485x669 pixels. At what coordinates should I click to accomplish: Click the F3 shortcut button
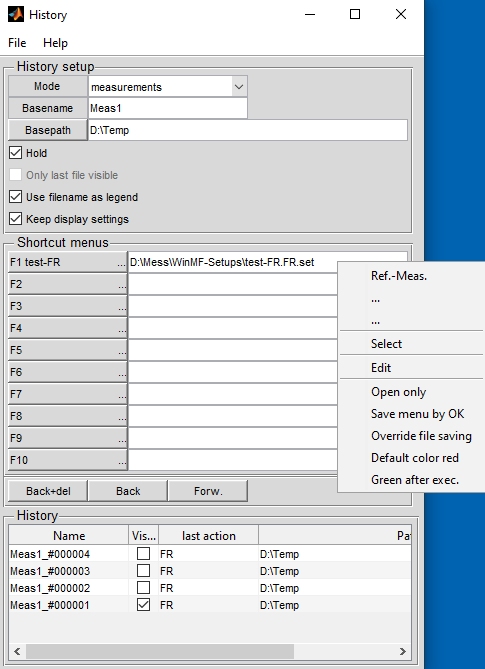67,306
